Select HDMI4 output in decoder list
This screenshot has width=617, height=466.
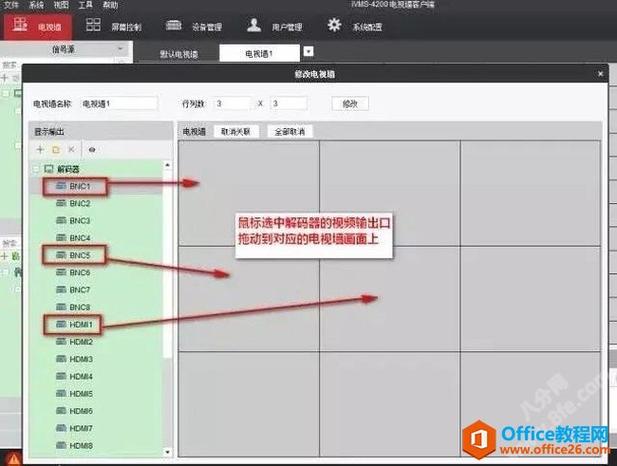click(81, 376)
